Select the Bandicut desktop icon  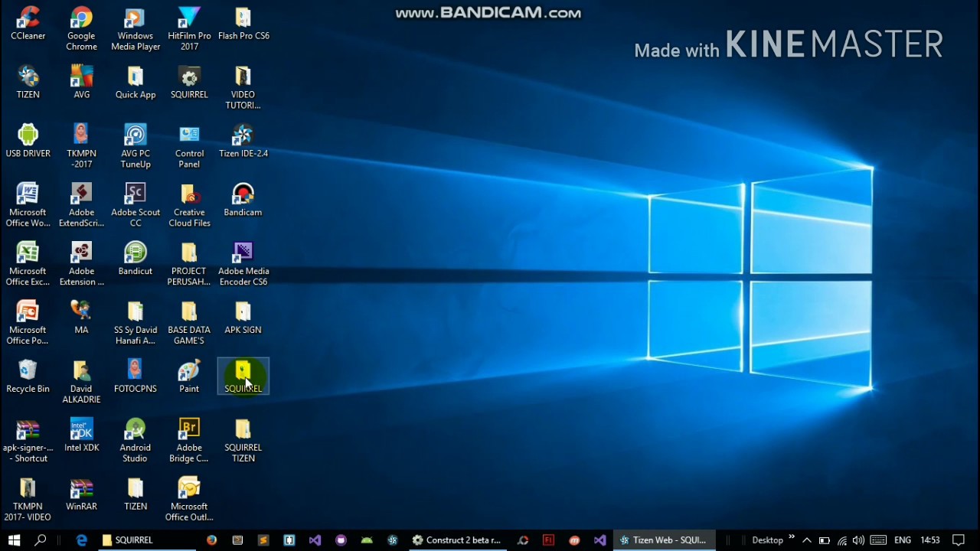tap(136, 259)
